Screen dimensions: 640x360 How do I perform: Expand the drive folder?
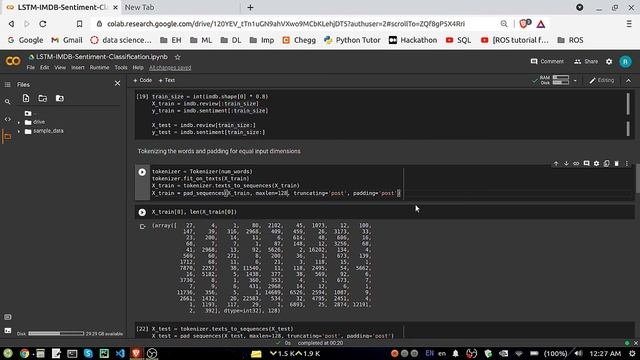click(x=19, y=122)
